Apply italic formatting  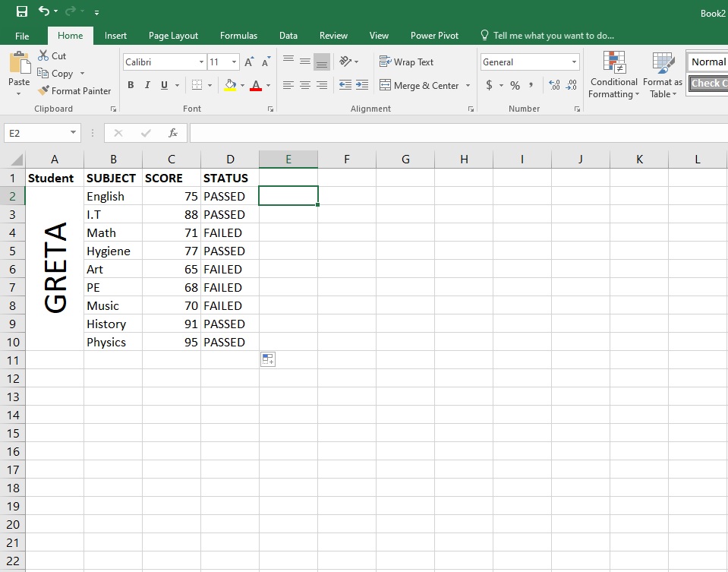click(146, 85)
